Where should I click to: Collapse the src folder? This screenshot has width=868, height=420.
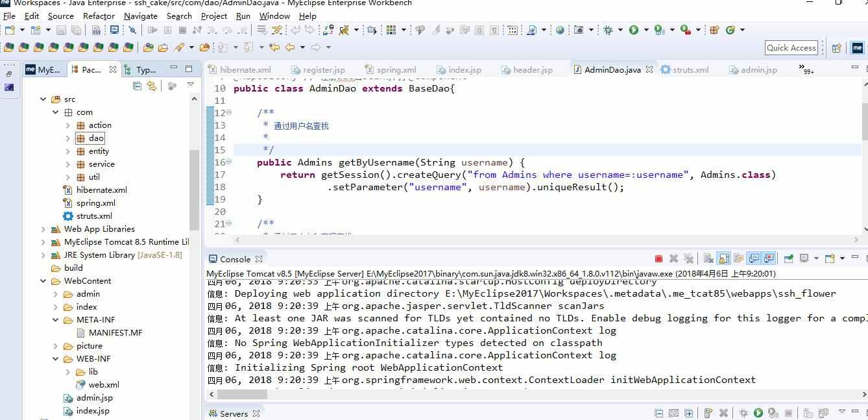pos(43,99)
